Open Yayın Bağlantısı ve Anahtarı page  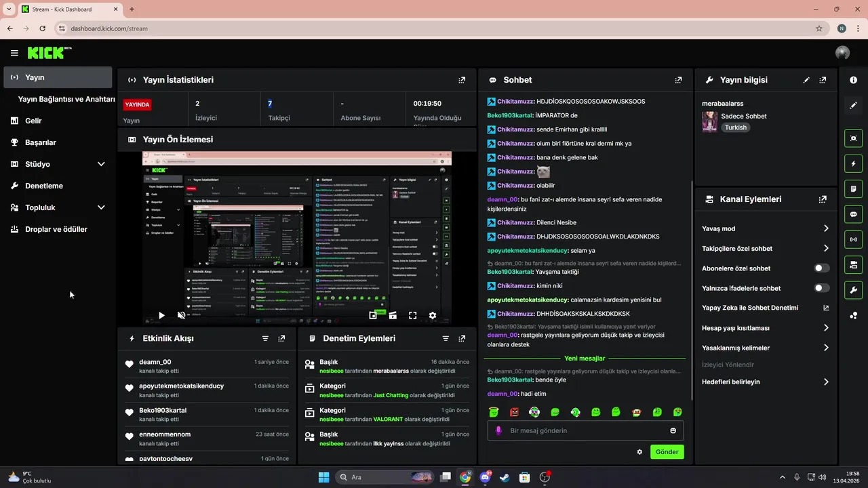(66, 99)
